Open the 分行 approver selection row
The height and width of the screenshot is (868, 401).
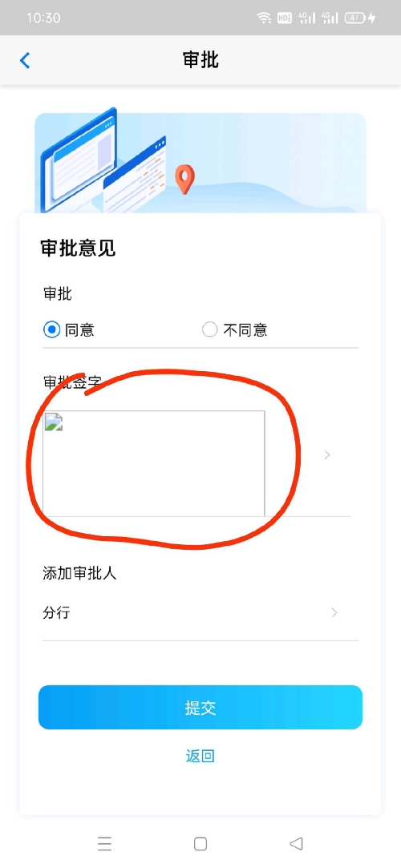[x=200, y=613]
